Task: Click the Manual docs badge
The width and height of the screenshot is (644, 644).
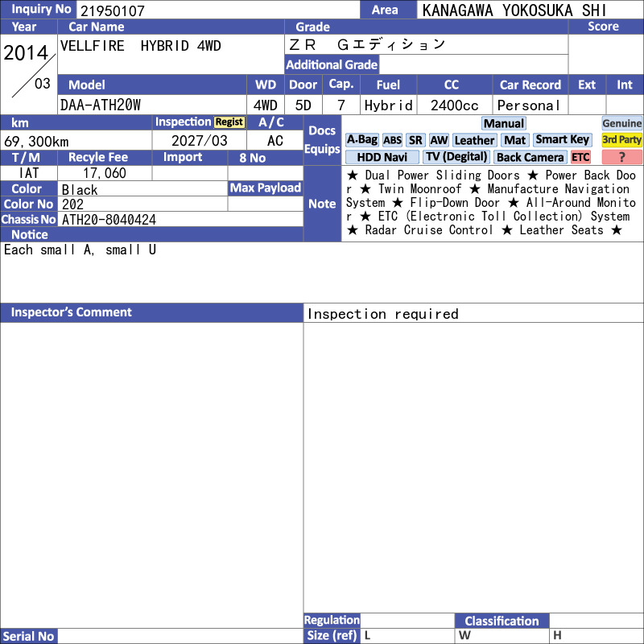Action: [504, 123]
